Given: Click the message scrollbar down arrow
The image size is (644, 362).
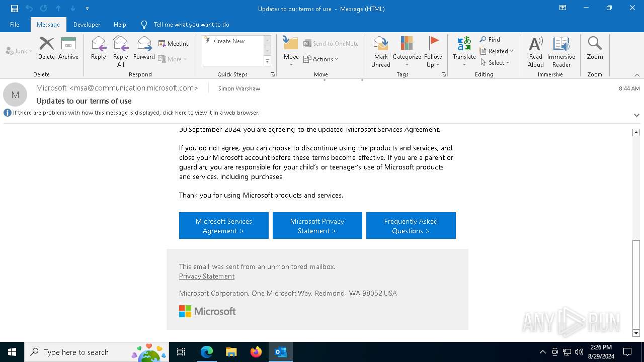Looking at the screenshot, I should pyautogui.click(x=636, y=333).
